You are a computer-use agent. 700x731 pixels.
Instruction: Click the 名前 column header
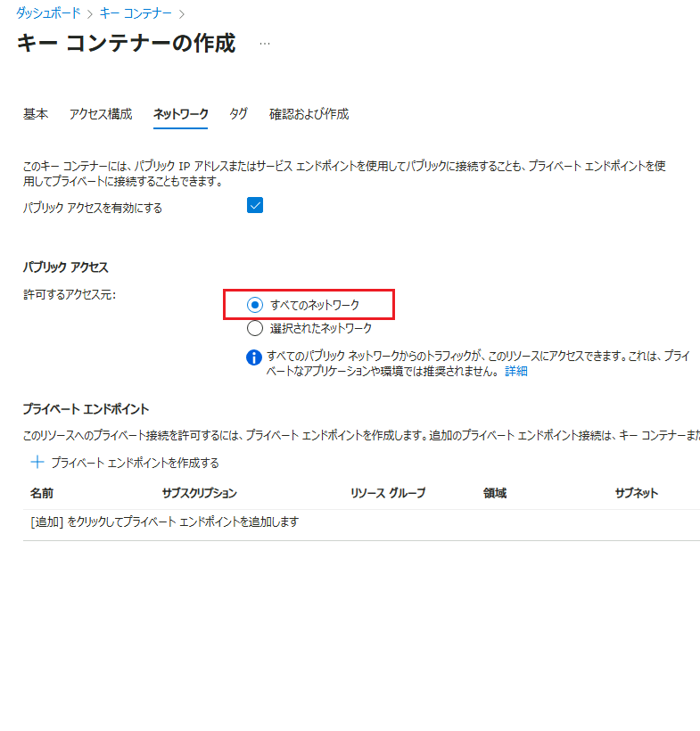(42, 493)
